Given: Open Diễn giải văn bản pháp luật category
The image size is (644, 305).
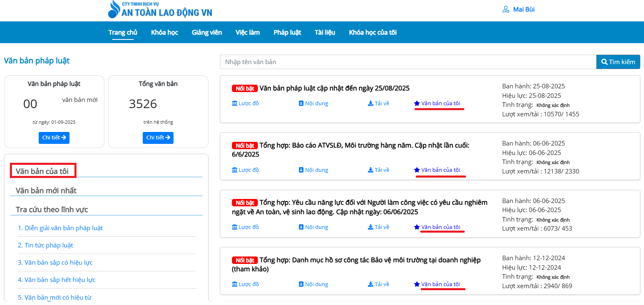Looking at the screenshot, I should click(60, 228).
